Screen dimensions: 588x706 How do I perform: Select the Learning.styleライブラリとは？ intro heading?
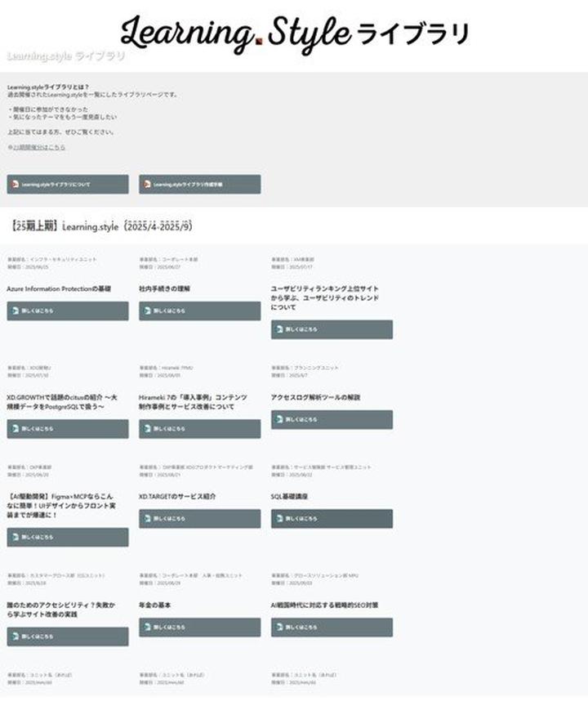(47, 87)
